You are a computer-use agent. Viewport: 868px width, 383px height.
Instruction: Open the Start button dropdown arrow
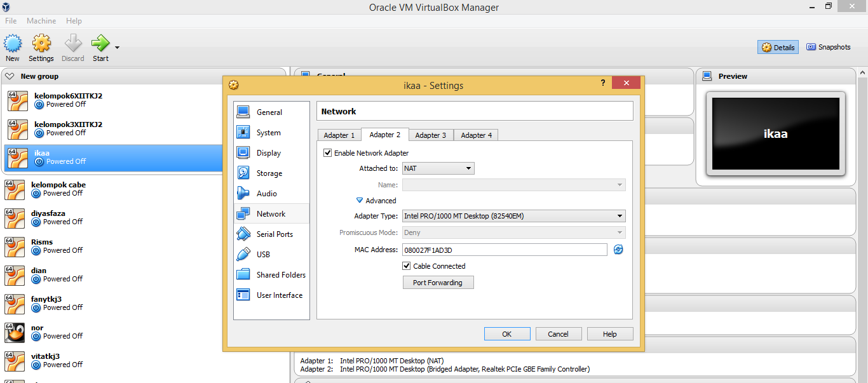click(x=117, y=47)
